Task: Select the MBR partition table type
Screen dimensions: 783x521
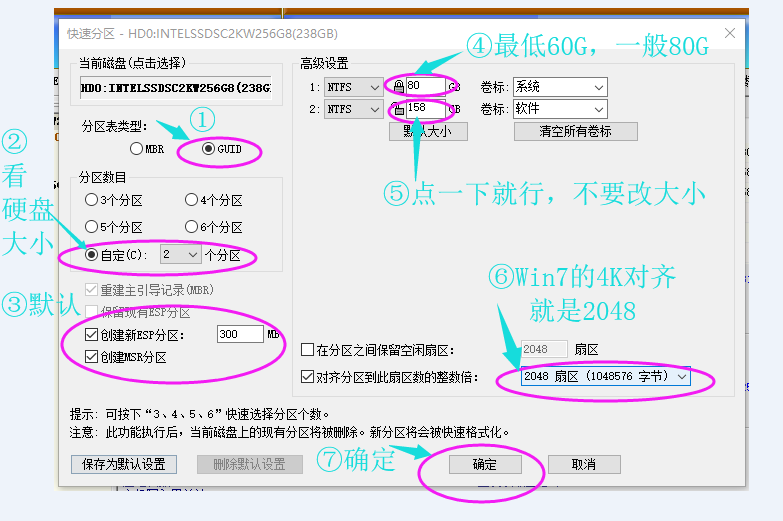Action: [x=137, y=149]
